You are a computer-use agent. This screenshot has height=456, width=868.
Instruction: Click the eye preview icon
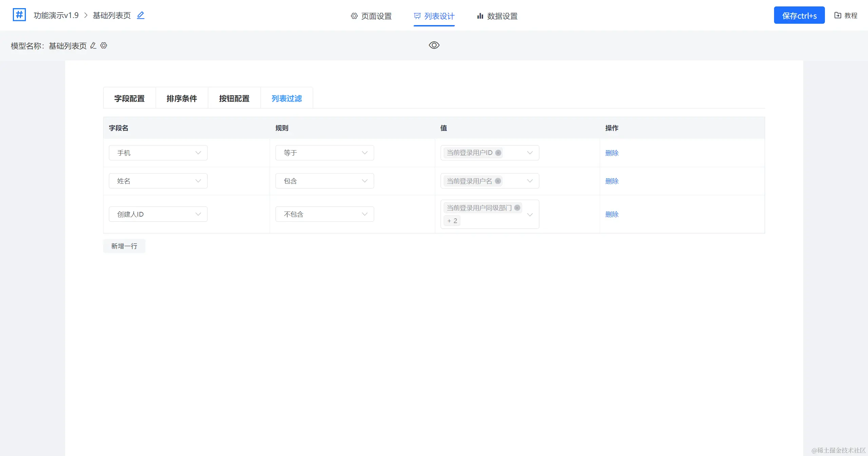click(x=434, y=45)
